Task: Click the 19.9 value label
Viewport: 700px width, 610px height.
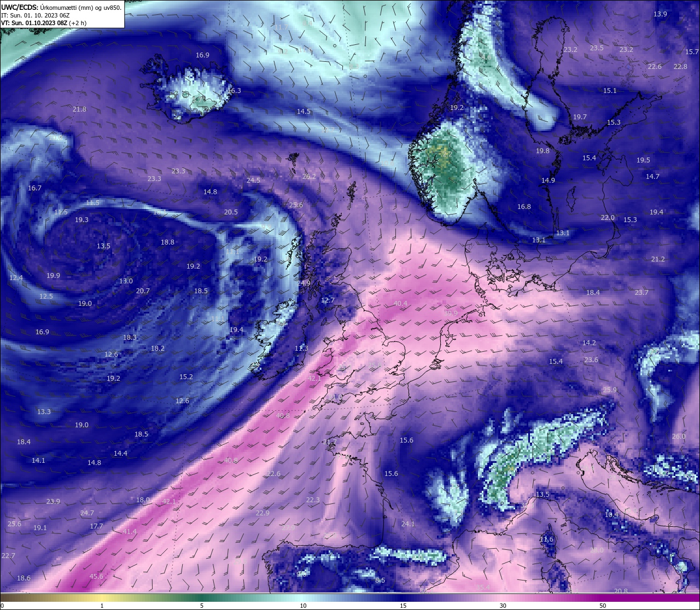Action: click(x=53, y=276)
